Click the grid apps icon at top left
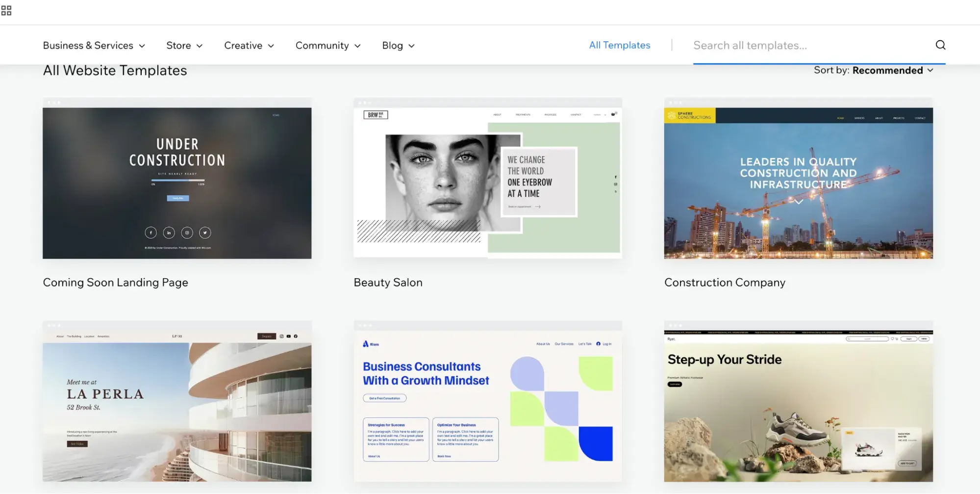 tap(6, 10)
